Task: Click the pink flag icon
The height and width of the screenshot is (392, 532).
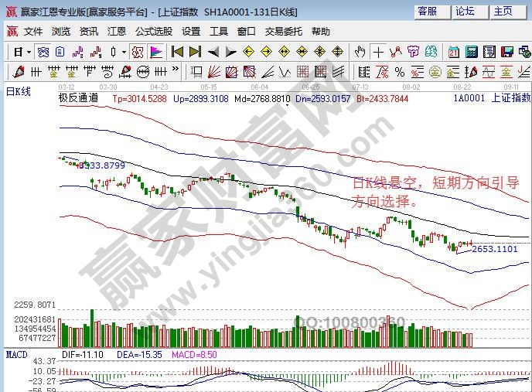Action: point(156,52)
